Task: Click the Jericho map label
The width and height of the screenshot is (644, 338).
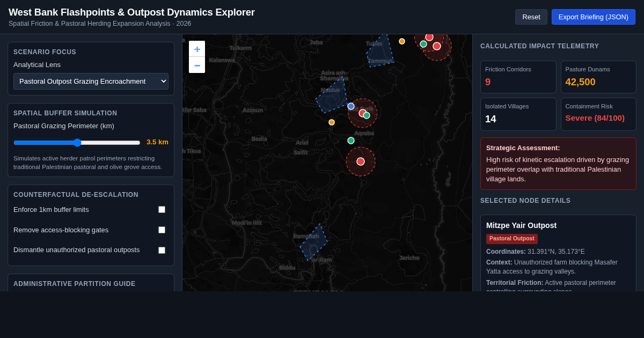Action: tap(409, 258)
